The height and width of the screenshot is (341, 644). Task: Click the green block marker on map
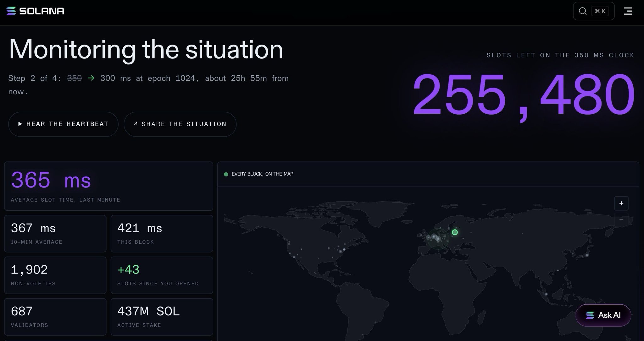point(455,232)
